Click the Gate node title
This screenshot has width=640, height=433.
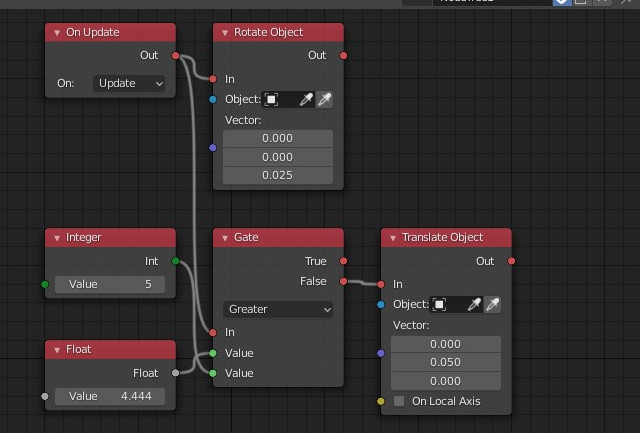pyautogui.click(x=246, y=238)
